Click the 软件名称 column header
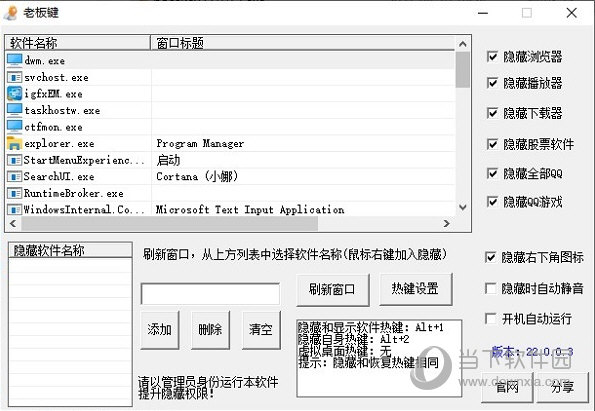 point(78,43)
